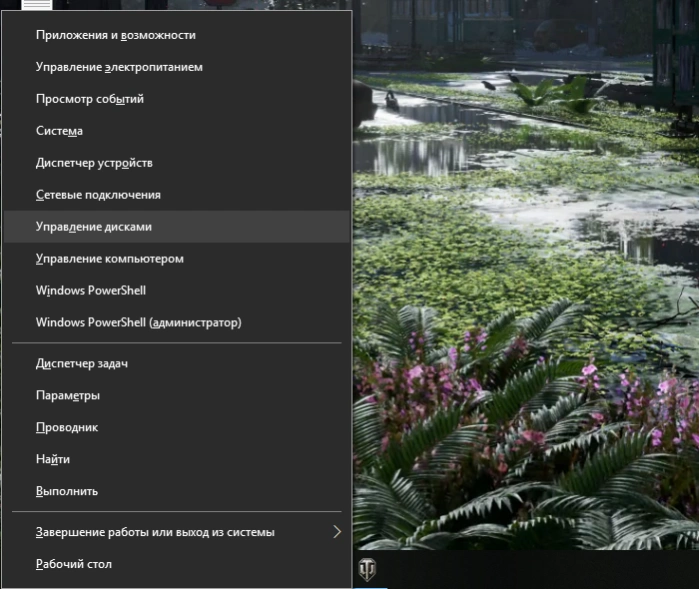
Task: Open the Выполнить run dialog
Action: coord(177,491)
